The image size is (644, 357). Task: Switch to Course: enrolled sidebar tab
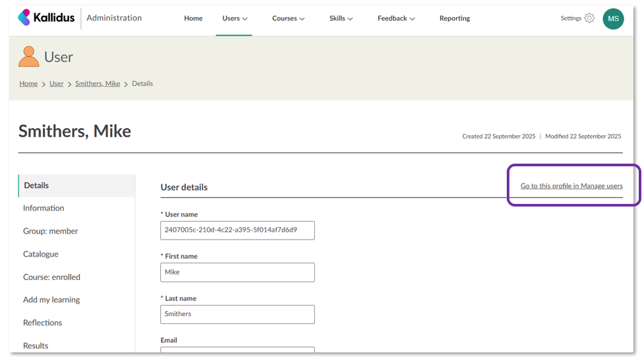tap(51, 277)
